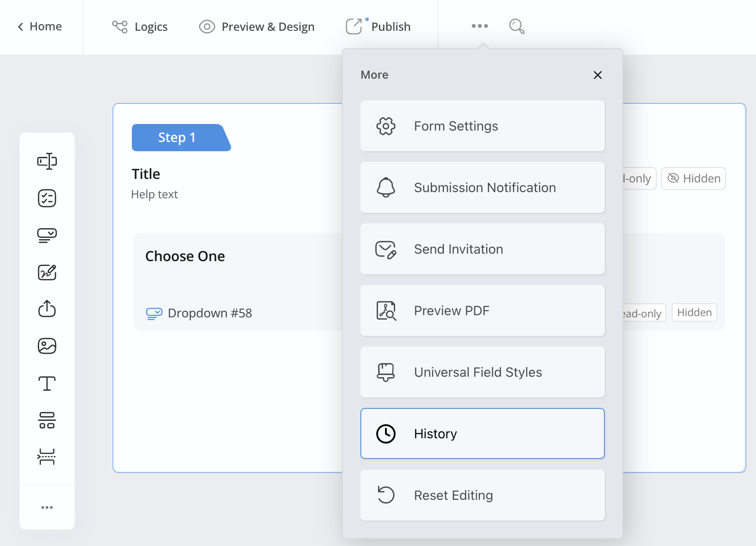Open Preview & Design view
756x546 pixels.
pyautogui.click(x=257, y=26)
